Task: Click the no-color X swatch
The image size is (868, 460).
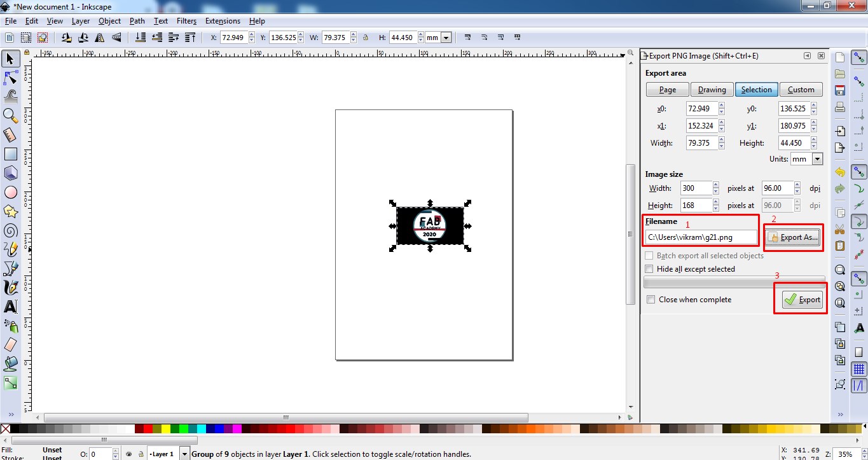Action: point(5,429)
